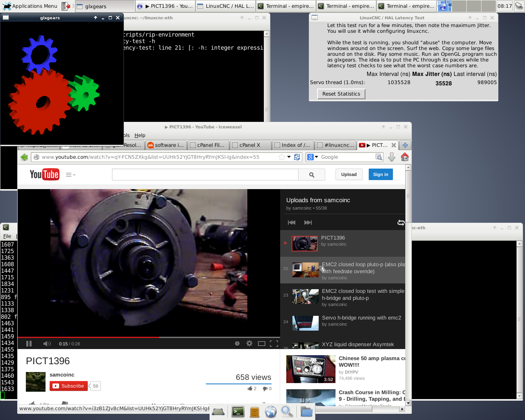Click the YouTube search input field
The width and height of the screenshot is (525, 420).
click(205, 175)
